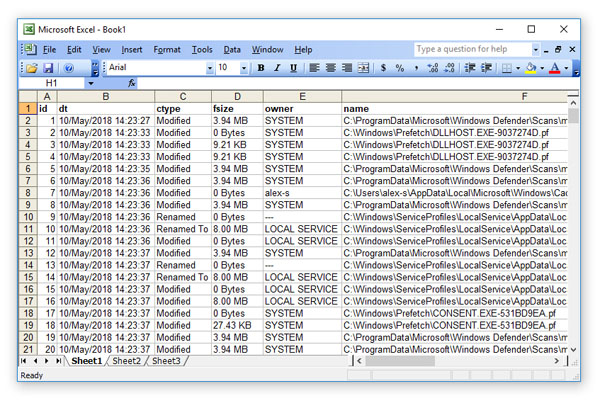Toggle Italic formatting
600x403 pixels.
pos(277,68)
